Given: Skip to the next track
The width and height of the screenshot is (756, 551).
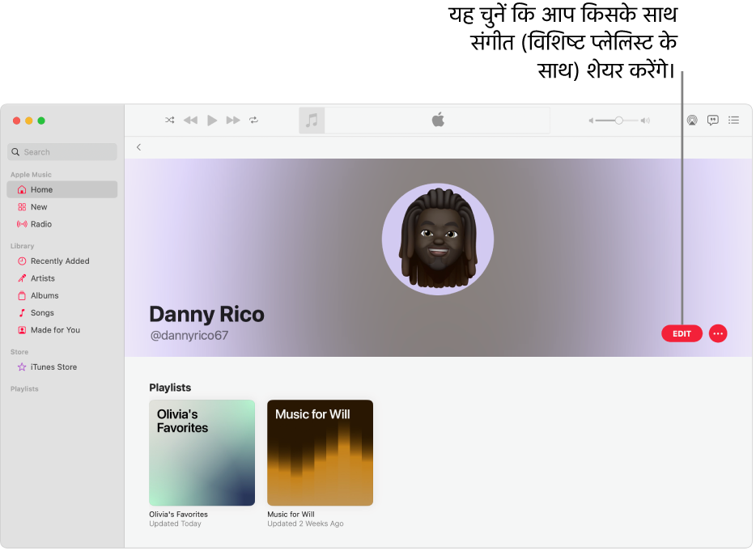Looking at the screenshot, I should [x=233, y=120].
